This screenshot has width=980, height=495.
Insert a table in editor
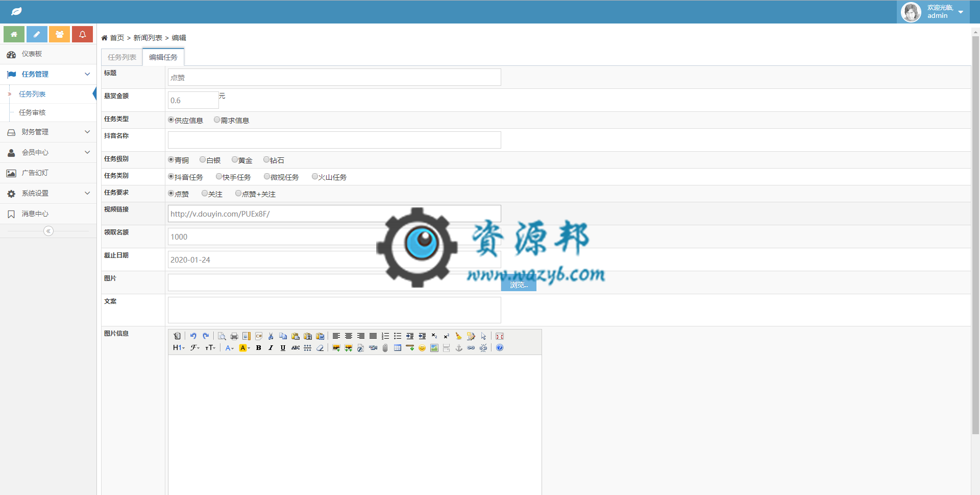coord(398,348)
